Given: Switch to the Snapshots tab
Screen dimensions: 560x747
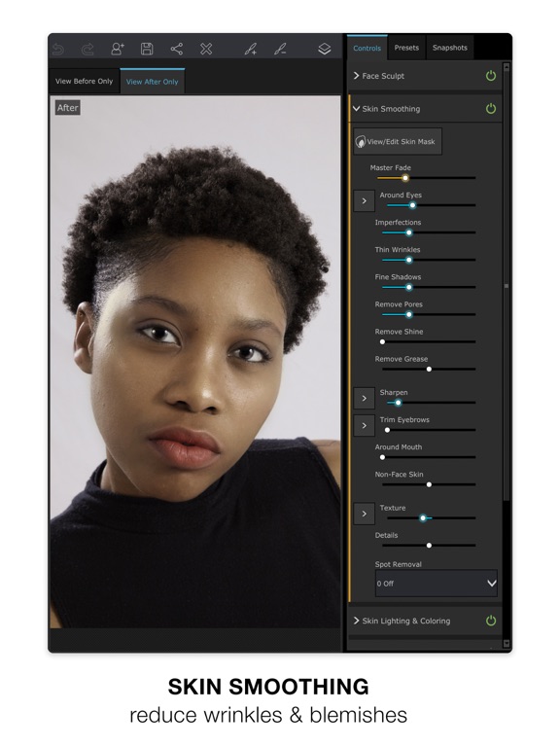Looking at the screenshot, I should 450,48.
